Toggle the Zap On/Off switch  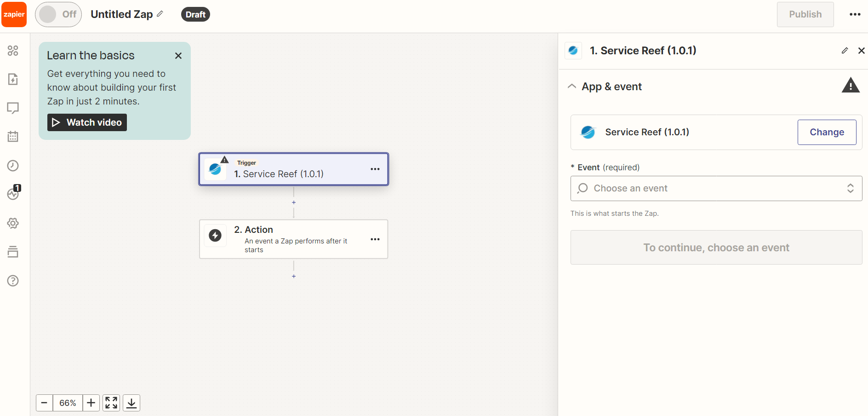coord(58,14)
